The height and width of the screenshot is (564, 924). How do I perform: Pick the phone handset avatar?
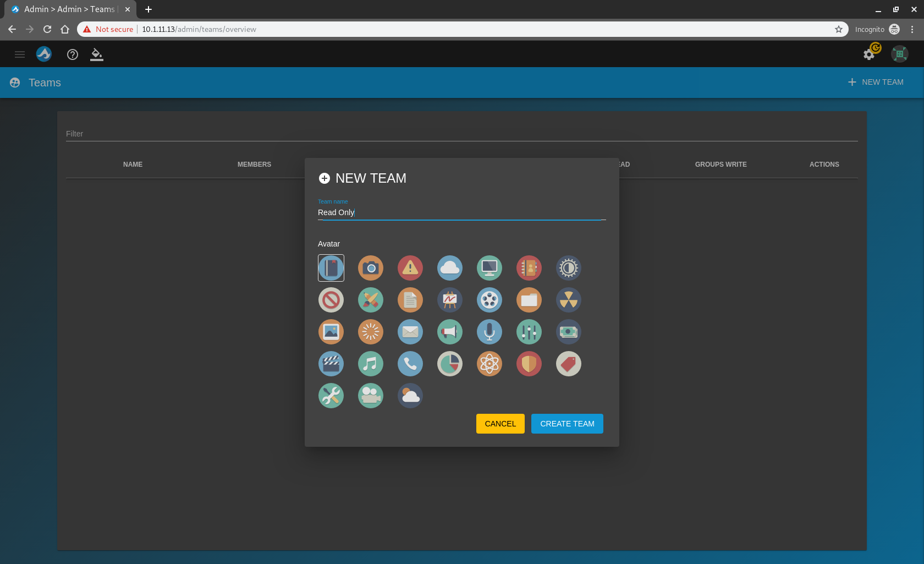[410, 364]
